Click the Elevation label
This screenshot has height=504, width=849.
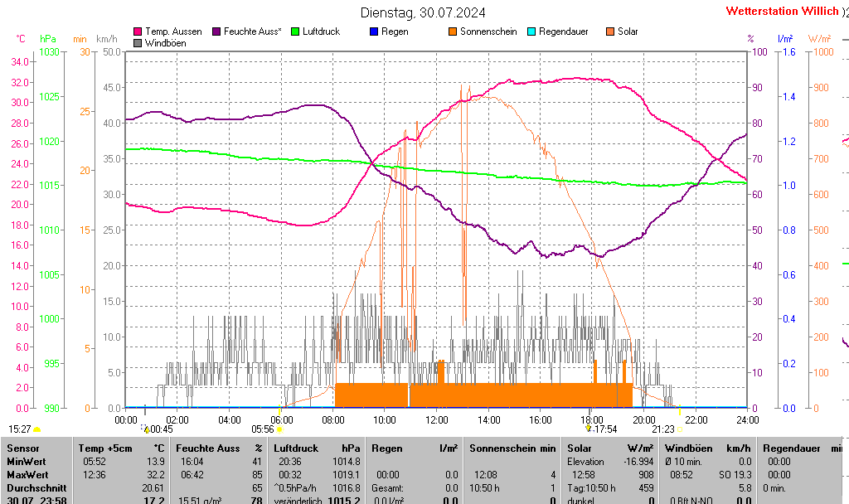point(585,462)
